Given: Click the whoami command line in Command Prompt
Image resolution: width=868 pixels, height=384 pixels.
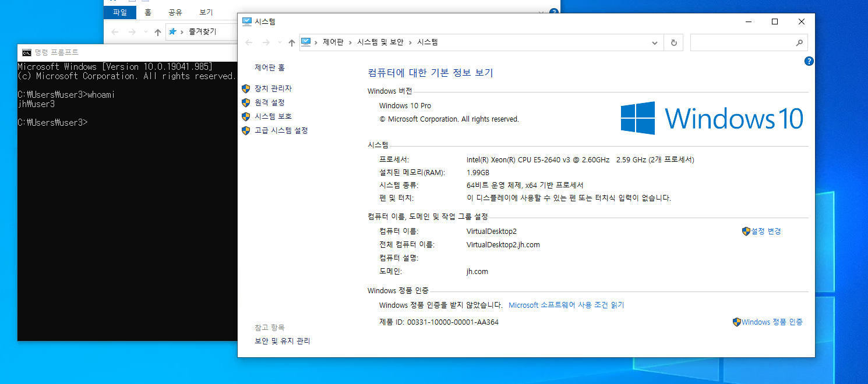Looking at the screenshot, I should pos(66,94).
